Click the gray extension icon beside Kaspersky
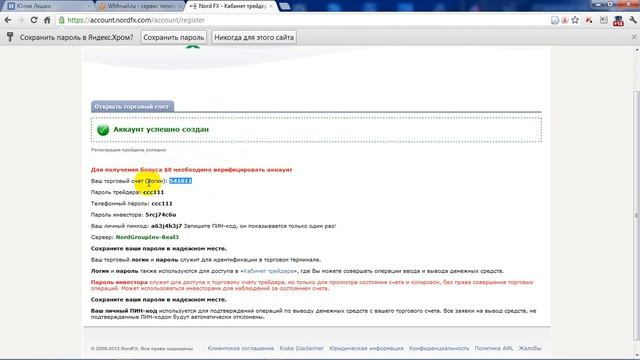 point(604,20)
